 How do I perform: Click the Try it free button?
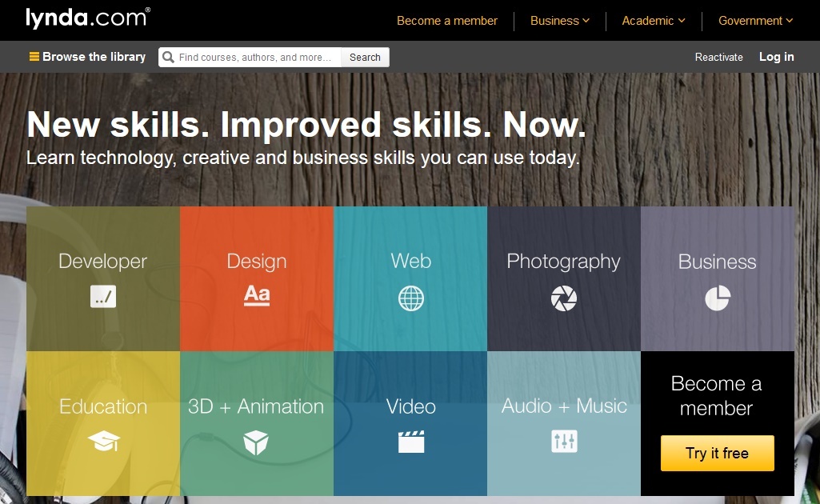pyautogui.click(x=718, y=454)
